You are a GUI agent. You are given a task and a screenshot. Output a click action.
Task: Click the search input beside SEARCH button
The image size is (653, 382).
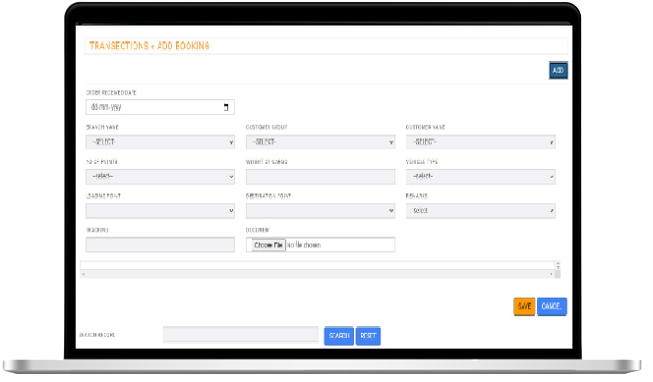pos(241,334)
